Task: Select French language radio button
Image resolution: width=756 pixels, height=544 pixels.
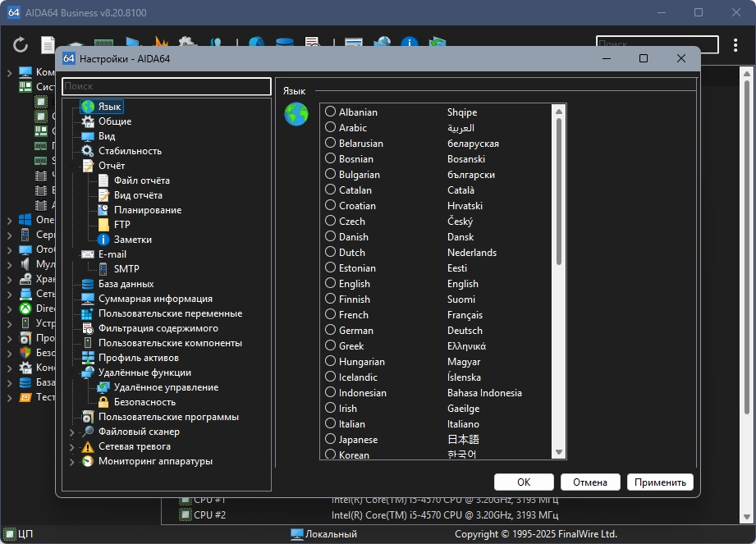Action: [330, 314]
